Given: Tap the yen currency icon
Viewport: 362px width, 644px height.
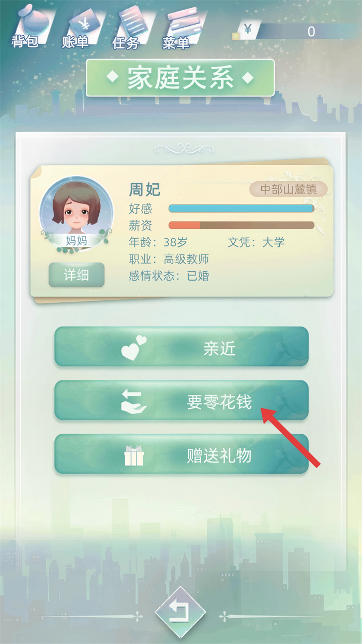Looking at the screenshot, I should [x=248, y=30].
